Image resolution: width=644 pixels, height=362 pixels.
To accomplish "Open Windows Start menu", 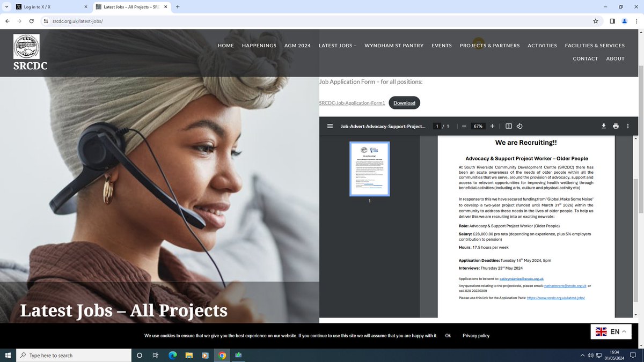I will 8,355.
